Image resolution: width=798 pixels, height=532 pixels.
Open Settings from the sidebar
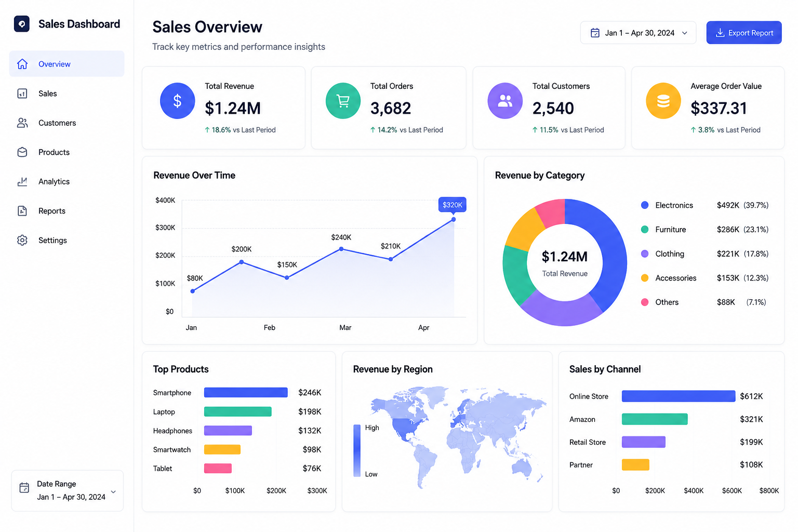[x=66, y=240]
